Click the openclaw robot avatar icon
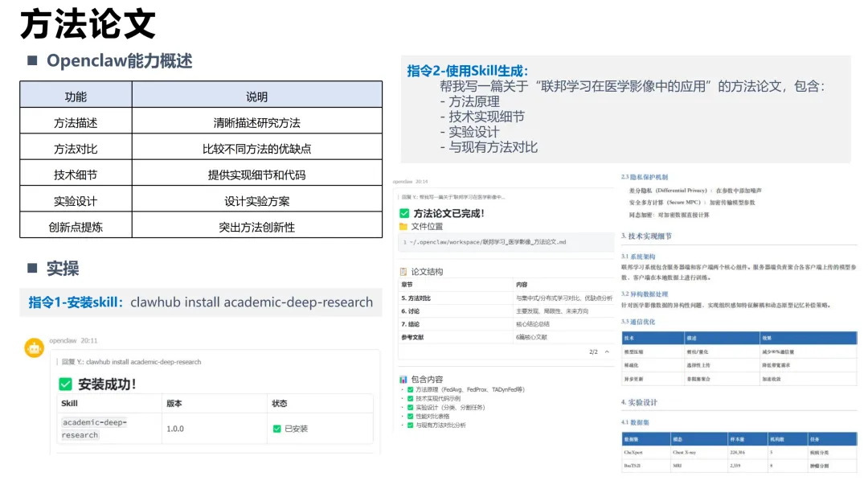The image size is (868, 489). pos(35,347)
